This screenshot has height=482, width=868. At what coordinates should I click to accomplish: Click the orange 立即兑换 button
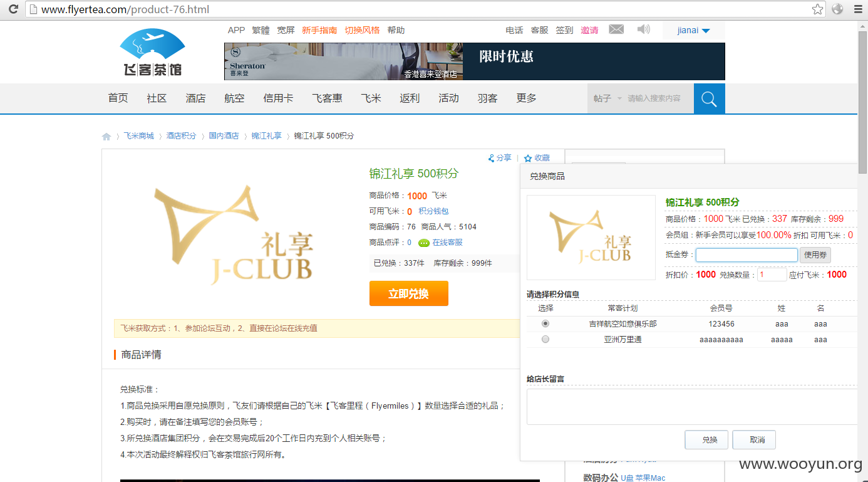(409, 293)
